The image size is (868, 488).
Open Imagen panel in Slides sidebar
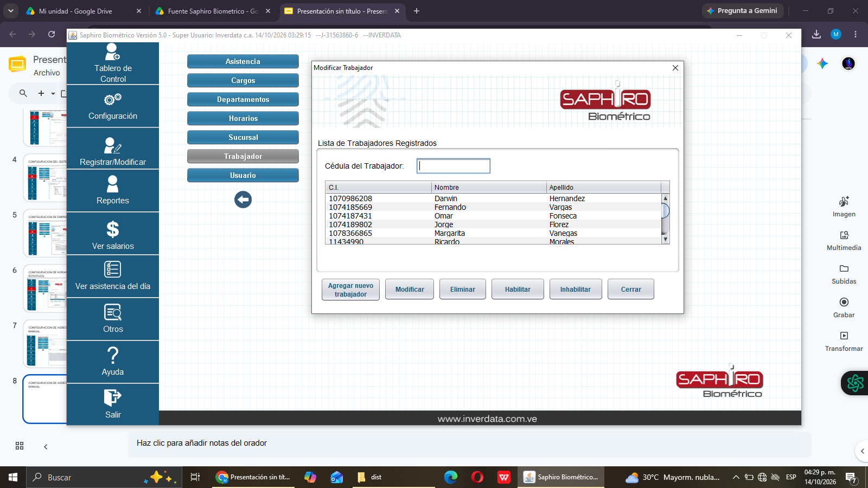tap(844, 207)
